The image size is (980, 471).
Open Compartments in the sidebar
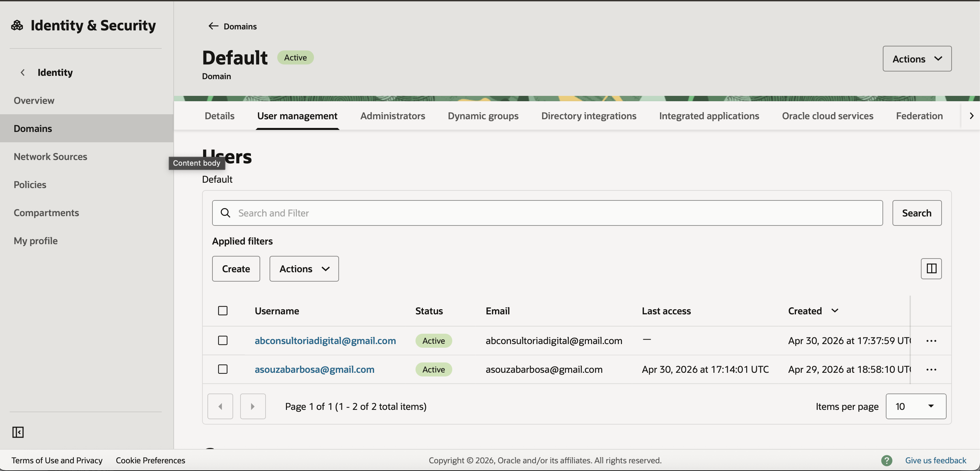pos(87,213)
